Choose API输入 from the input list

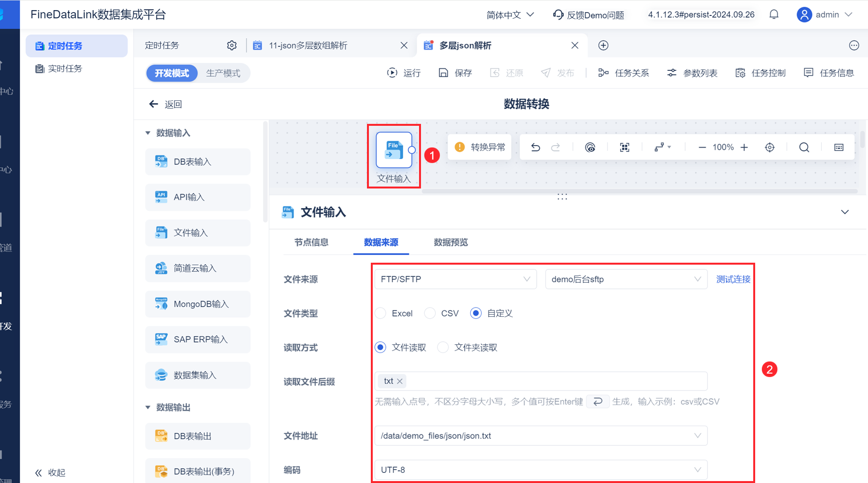coord(198,197)
